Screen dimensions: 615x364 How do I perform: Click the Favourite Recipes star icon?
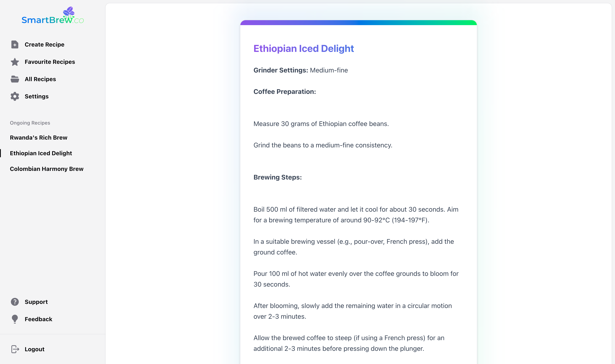tap(15, 62)
